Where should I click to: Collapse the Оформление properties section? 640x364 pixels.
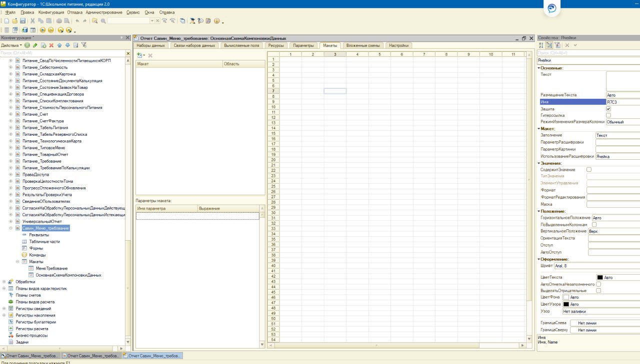tap(539, 259)
